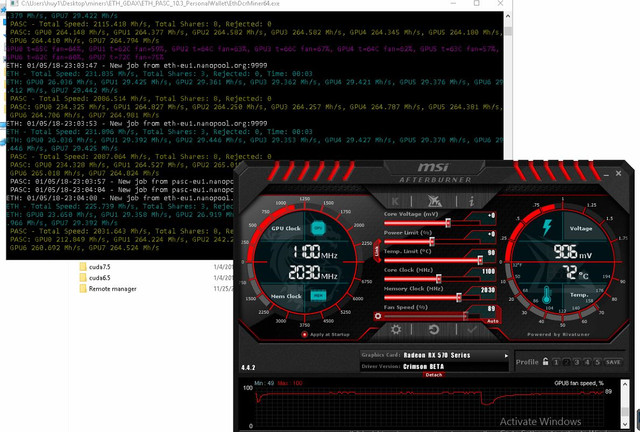Click the 'Mem Clock' gauge label

[x=286, y=296]
